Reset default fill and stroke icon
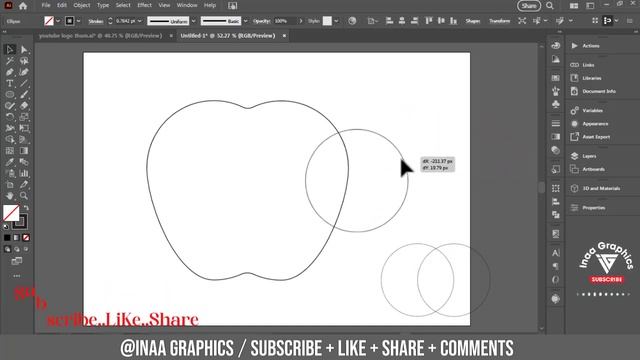Viewport: 640px width, 360px height. tap(6, 227)
